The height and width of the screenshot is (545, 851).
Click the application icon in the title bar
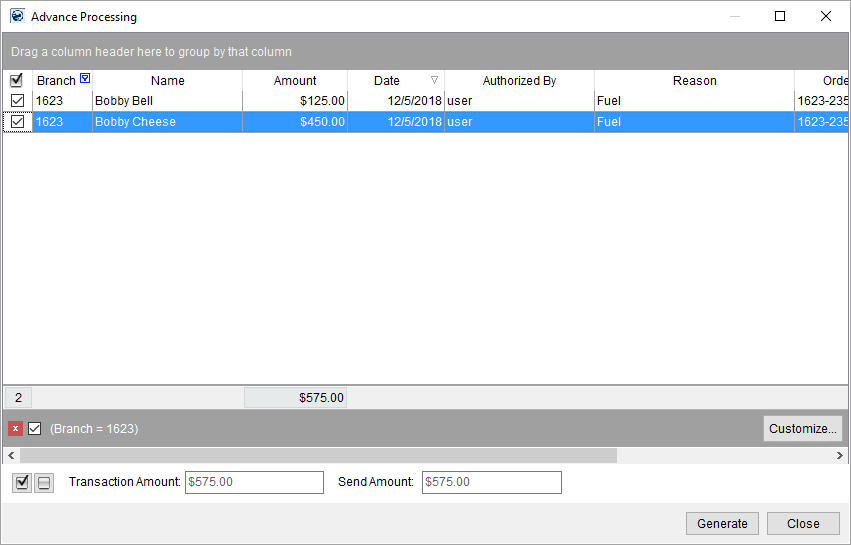17,17
